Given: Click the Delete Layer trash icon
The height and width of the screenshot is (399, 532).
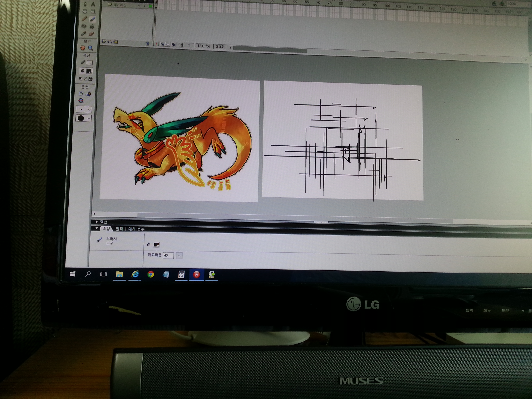Looking at the screenshot, I should [148, 44].
